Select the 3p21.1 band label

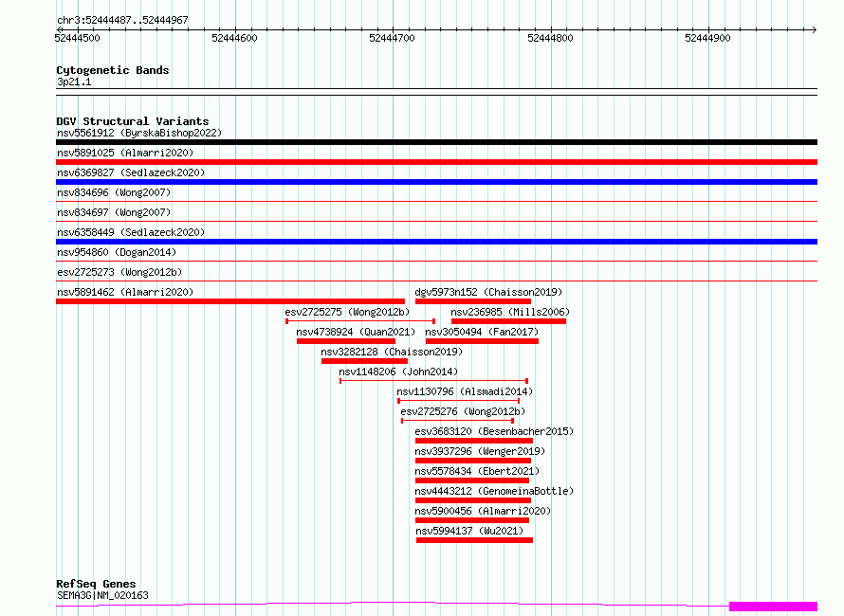coord(74,82)
